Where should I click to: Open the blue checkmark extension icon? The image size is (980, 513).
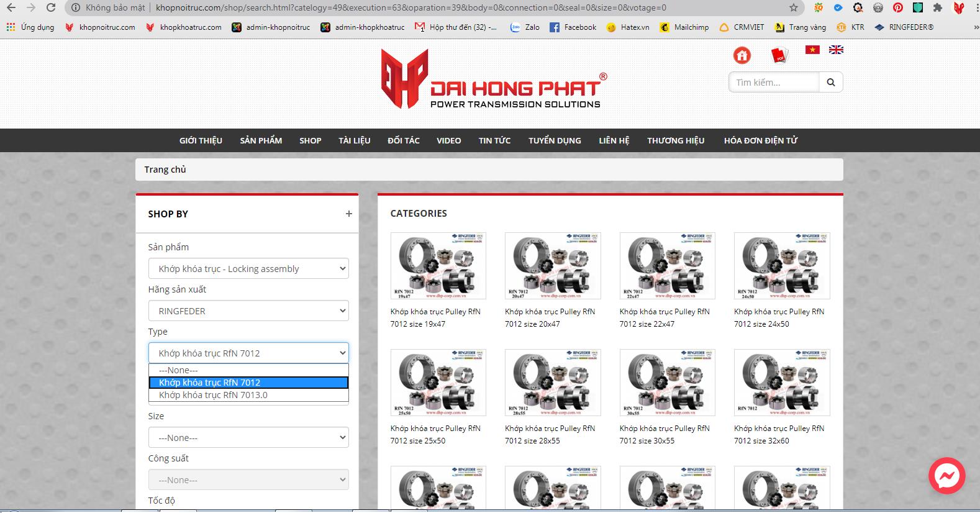pyautogui.click(x=838, y=7)
